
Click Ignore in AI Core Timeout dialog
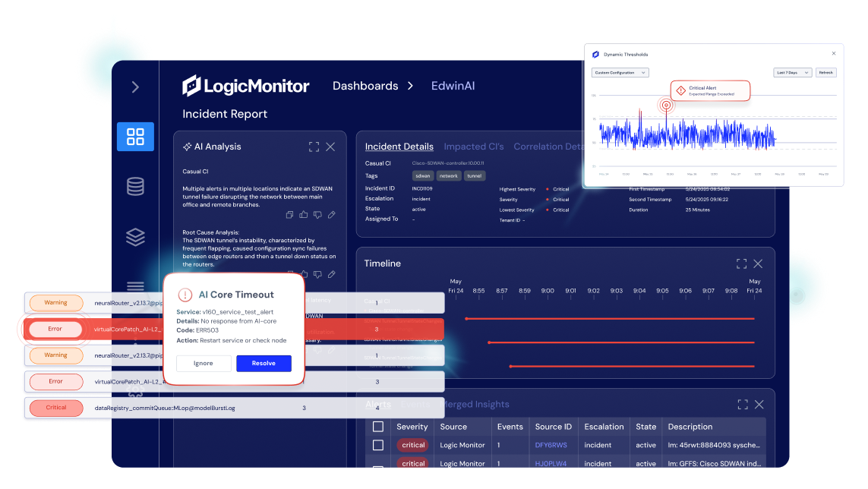tap(204, 363)
